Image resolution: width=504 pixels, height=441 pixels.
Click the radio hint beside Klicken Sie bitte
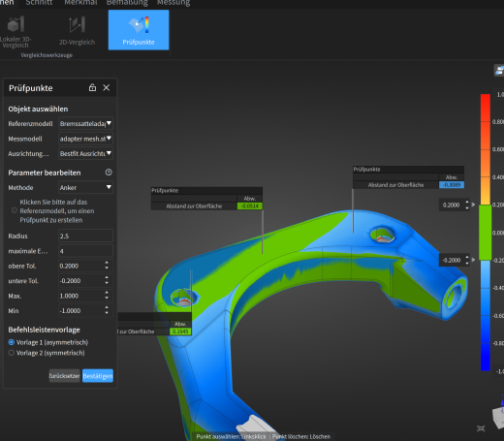point(15,210)
